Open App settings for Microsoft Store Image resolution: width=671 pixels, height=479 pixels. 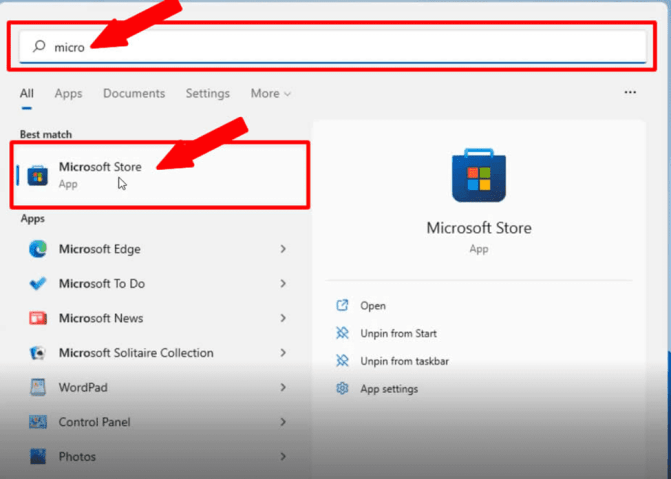pos(389,389)
